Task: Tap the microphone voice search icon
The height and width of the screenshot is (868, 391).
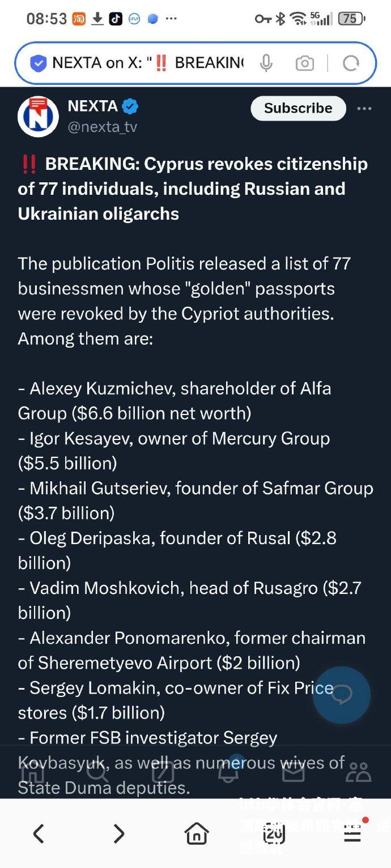Action: click(x=266, y=63)
